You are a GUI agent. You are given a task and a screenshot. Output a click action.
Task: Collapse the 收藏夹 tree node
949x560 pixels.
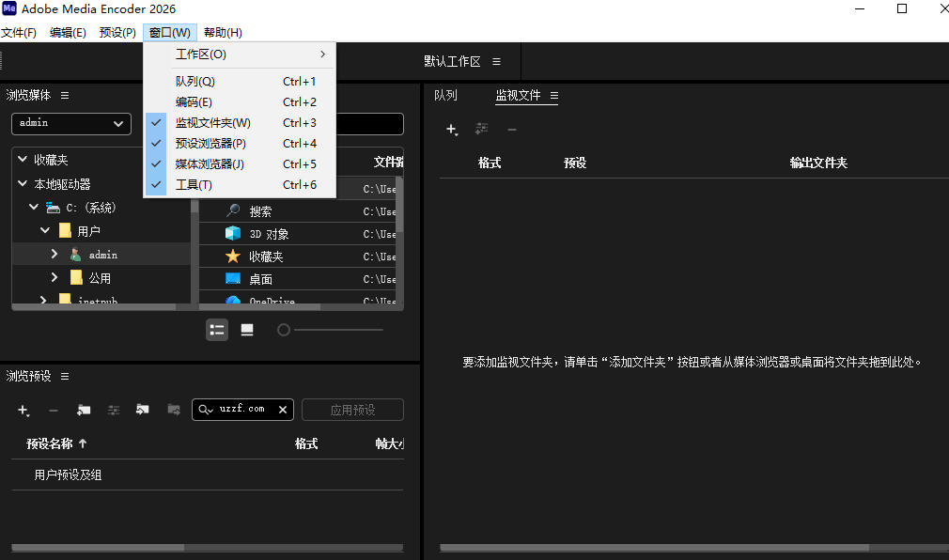[23, 159]
